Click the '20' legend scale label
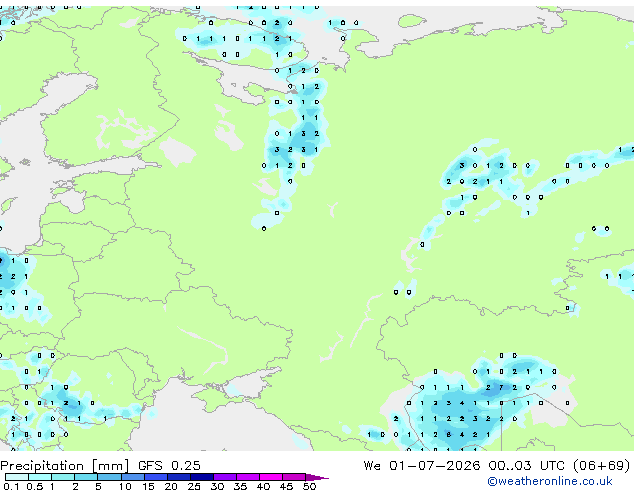 (171, 486)
